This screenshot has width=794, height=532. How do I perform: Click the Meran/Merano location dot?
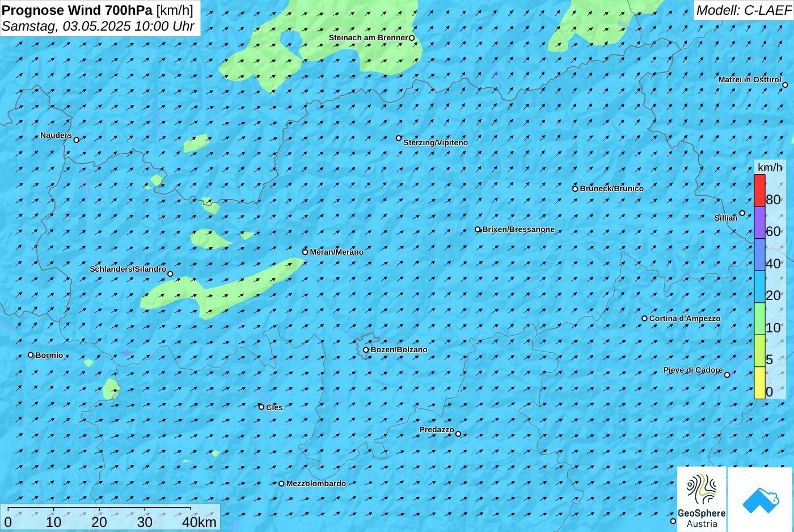(305, 252)
